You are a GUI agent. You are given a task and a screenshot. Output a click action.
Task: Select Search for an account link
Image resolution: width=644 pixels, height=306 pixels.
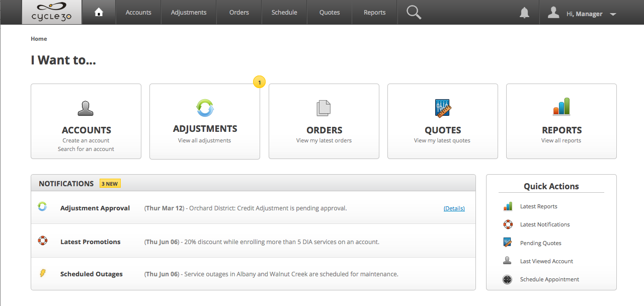pos(86,149)
